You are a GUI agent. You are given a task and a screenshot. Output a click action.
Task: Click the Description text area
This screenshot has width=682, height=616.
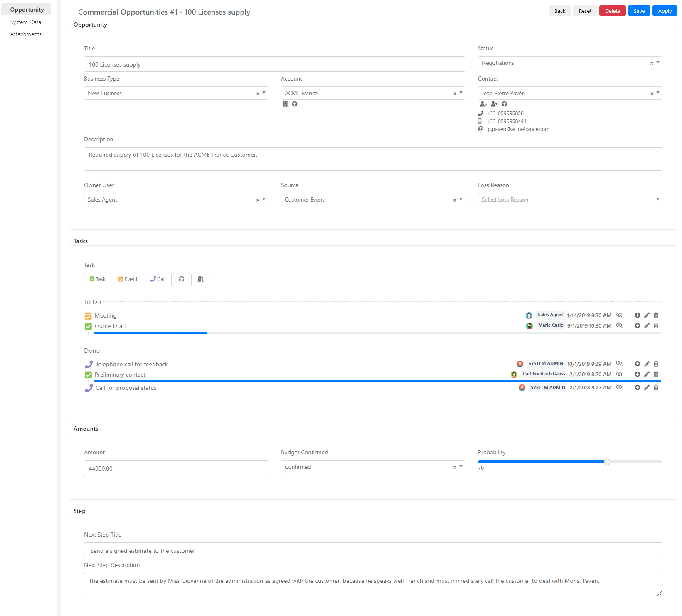point(373,159)
